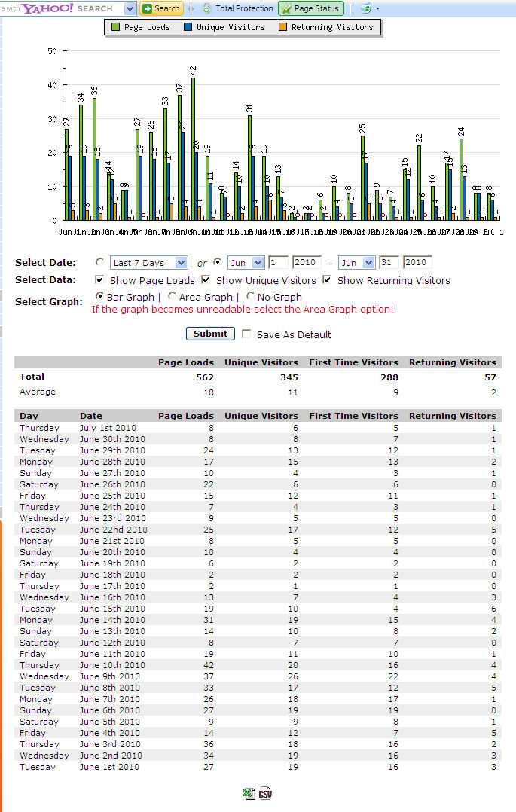Click the Day column header

[x=29, y=416]
